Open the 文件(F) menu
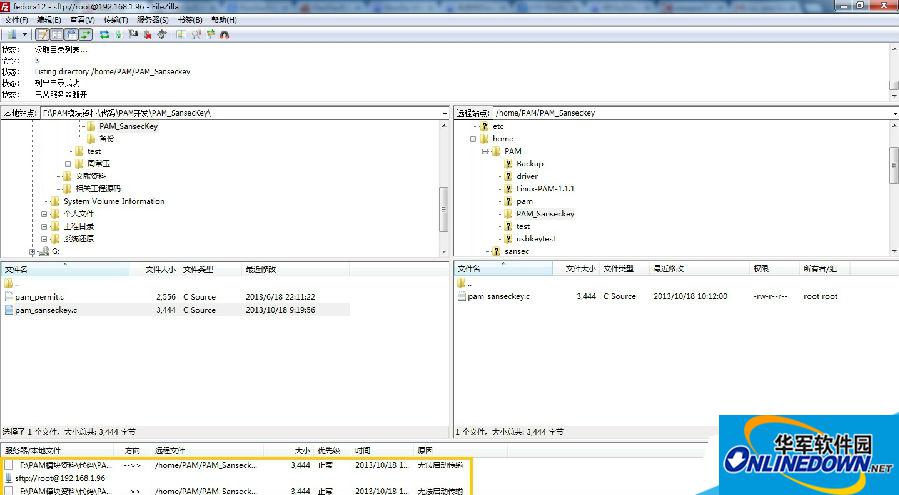899x495 pixels. [17, 20]
